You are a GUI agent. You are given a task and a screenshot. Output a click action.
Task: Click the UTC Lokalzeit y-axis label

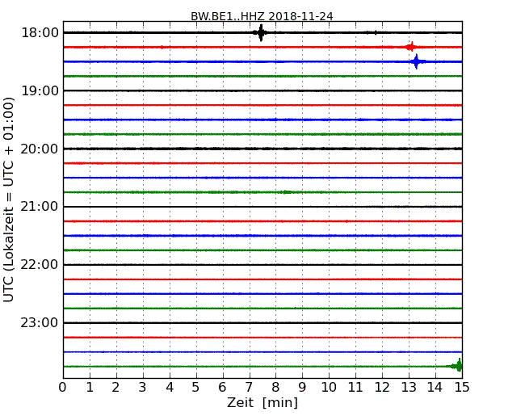tap(9, 199)
